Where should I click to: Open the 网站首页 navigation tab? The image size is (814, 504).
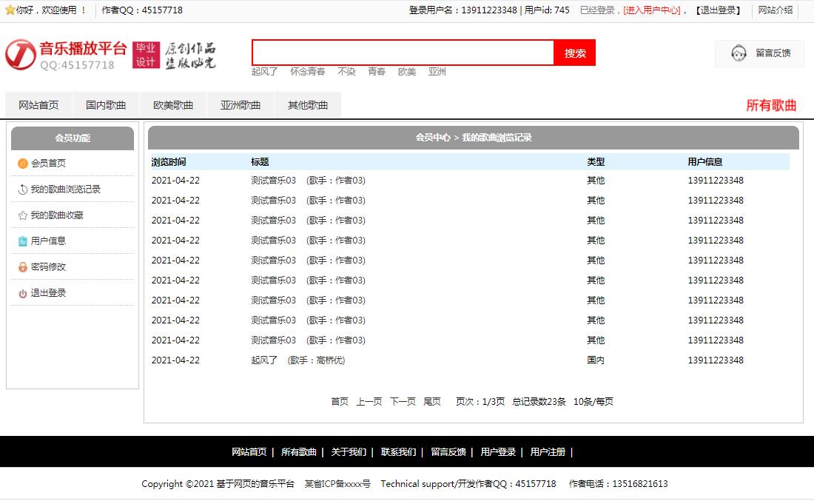(39, 105)
